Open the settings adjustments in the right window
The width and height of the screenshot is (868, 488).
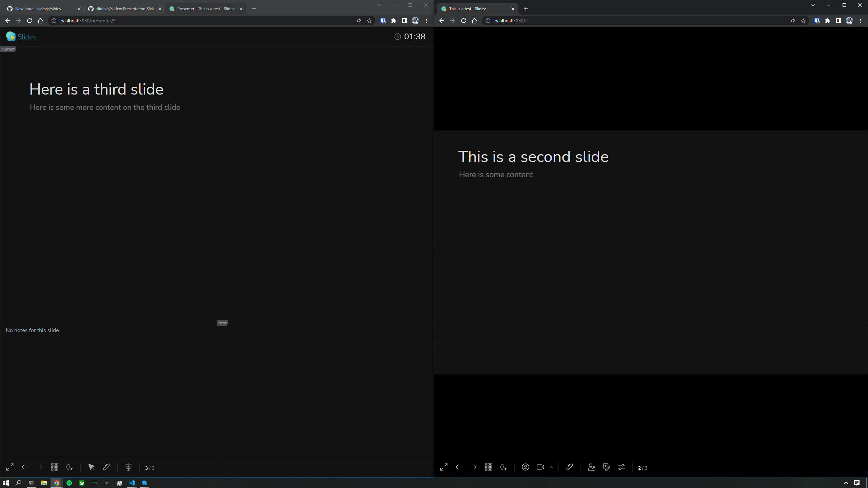[622, 467]
